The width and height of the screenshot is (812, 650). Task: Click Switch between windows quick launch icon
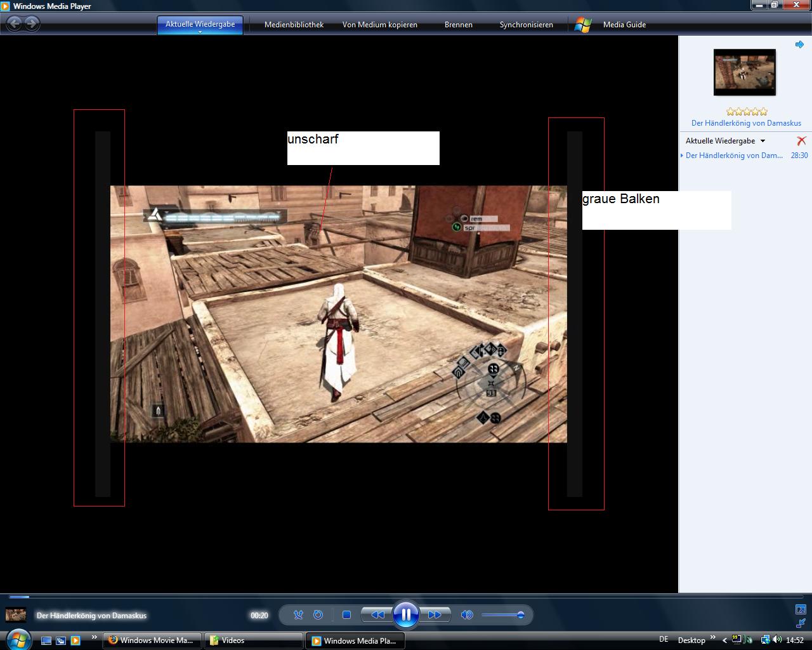[x=61, y=640]
